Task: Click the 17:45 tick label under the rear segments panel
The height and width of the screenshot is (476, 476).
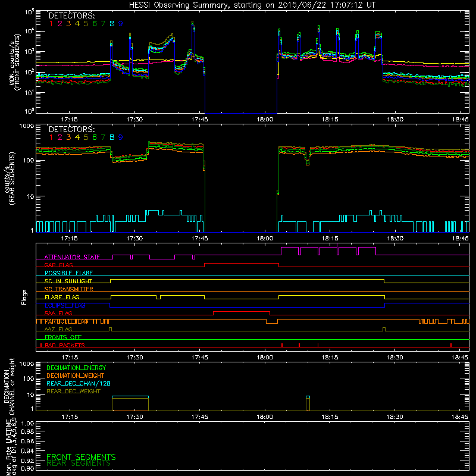Action: [200, 239]
